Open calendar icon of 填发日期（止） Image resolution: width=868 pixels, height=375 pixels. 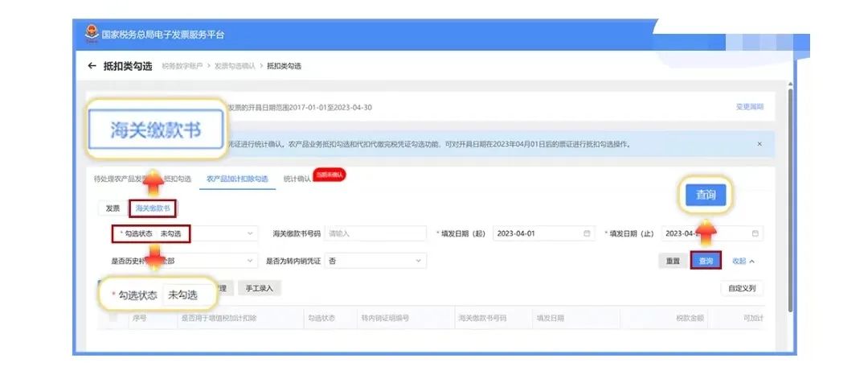pyautogui.click(x=755, y=233)
